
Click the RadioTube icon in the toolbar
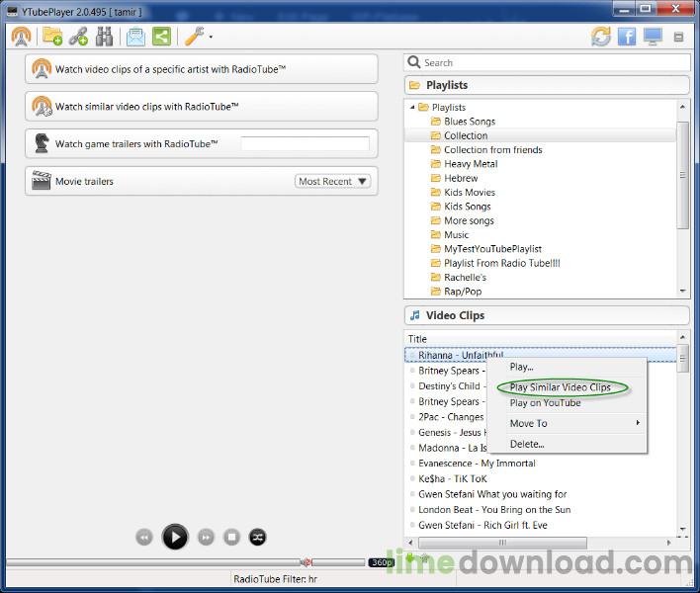tap(21, 37)
